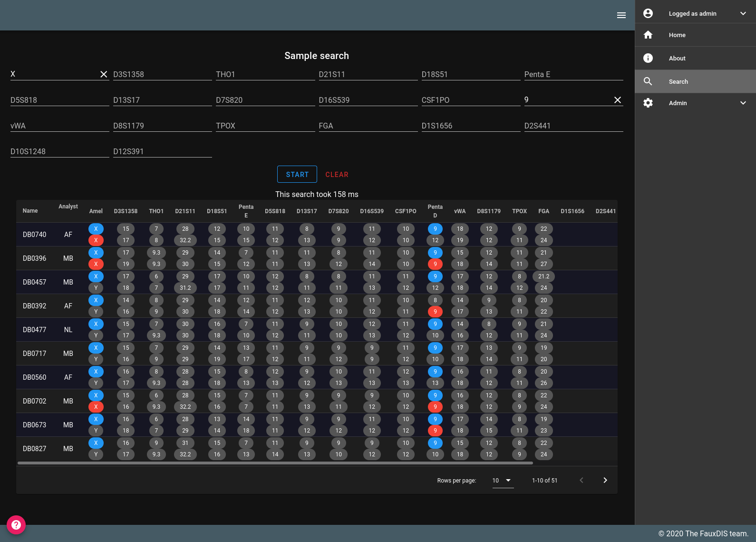Screen dimensions: 756x542
Task: Focus the D5S818 input field
Action: 60,100
